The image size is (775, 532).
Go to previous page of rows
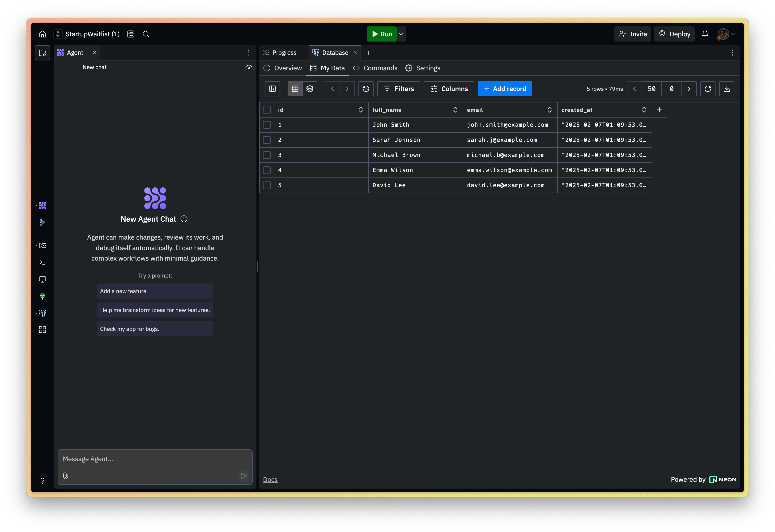point(634,89)
